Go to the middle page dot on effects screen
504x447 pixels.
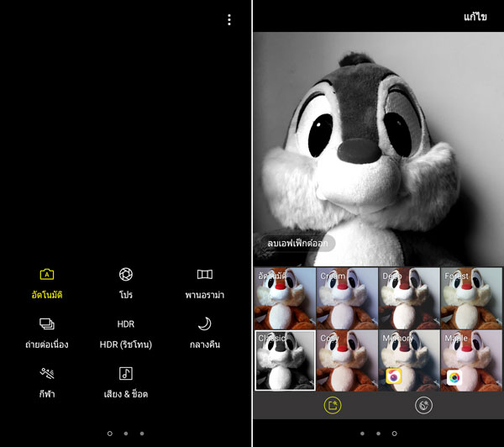(x=378, y=434)
